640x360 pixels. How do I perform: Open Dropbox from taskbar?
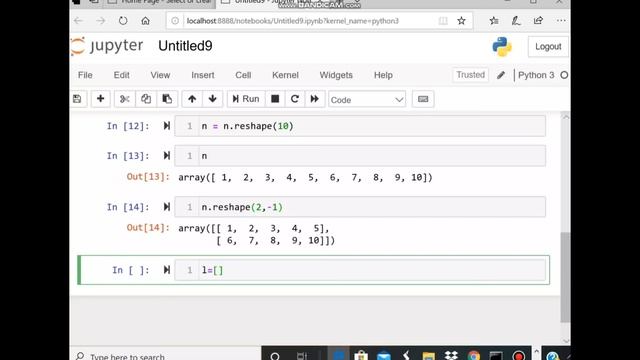451,356
